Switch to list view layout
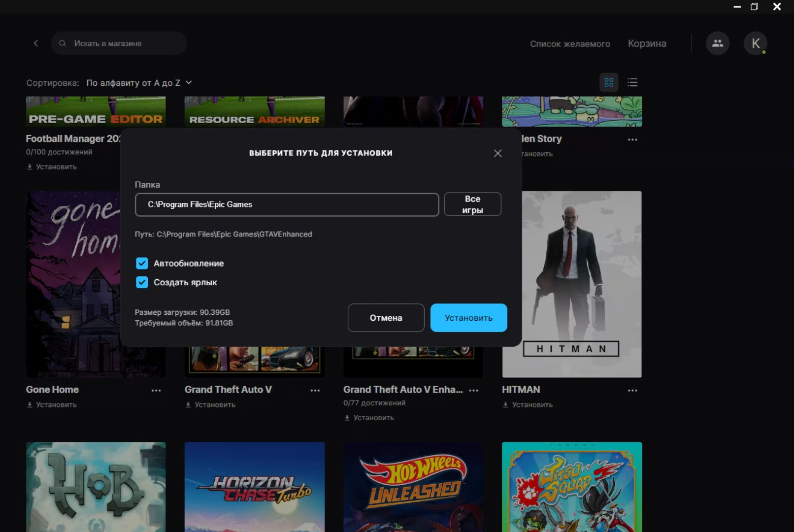The height and width of the screenshot is (532, 794). click(632, 82)
